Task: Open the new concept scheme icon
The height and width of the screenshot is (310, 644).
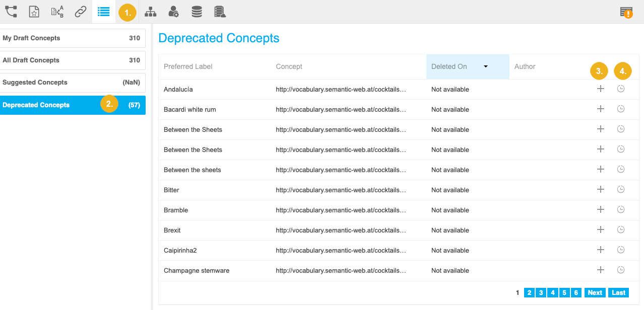Action: [x=34, y=12]
